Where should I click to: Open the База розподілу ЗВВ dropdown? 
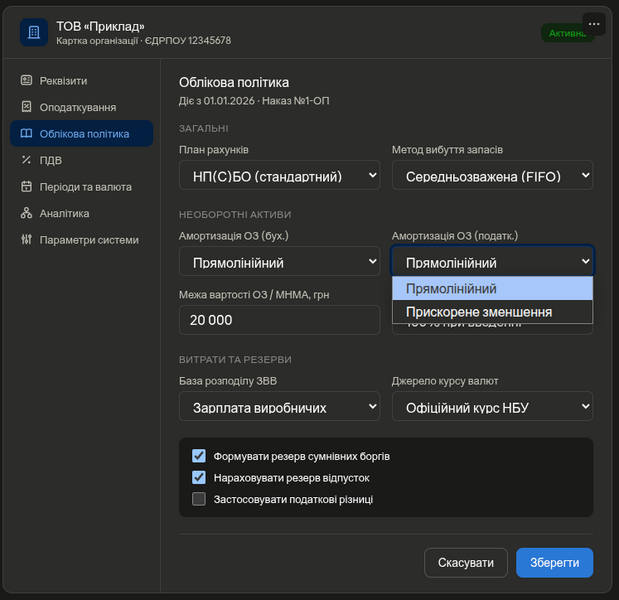tap(279, 406)
